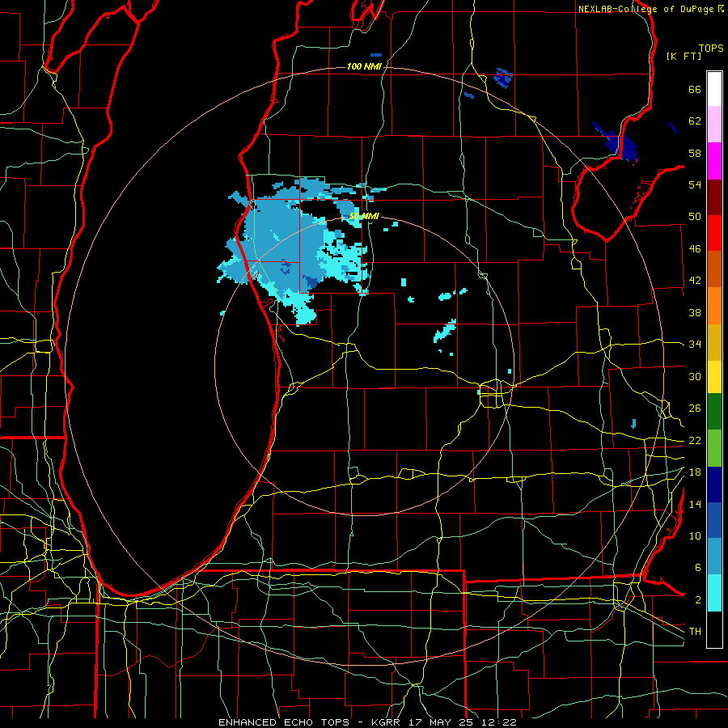This screenshot has height=728, width=728.
Task: Click the legend value 30
Action: click(x=695, y=376)
